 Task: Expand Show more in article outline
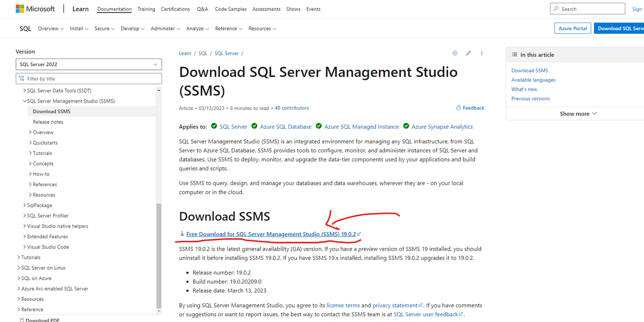tap(578, 114)
